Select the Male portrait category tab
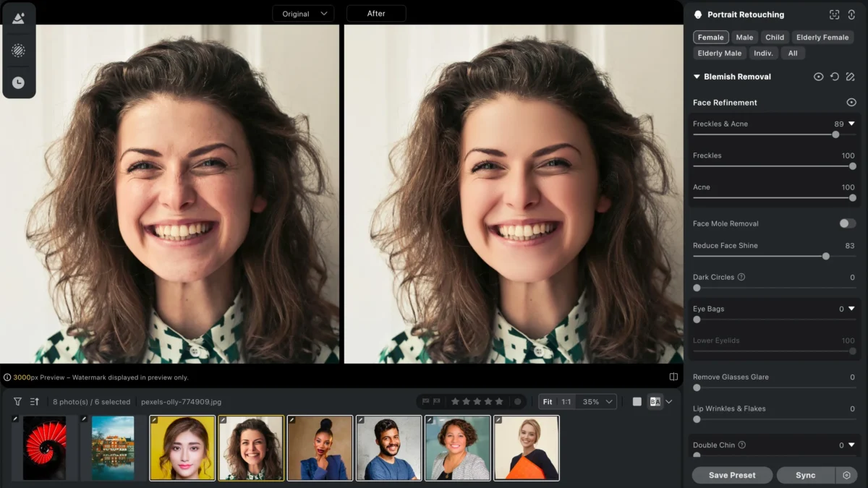This screenshot has width=868, height=488. click(744, 38)
